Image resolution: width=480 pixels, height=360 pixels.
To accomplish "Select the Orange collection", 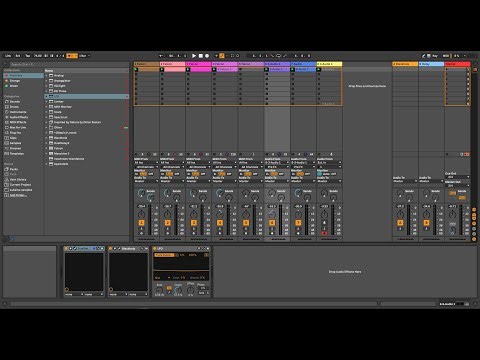I will [x=23, y=81].
